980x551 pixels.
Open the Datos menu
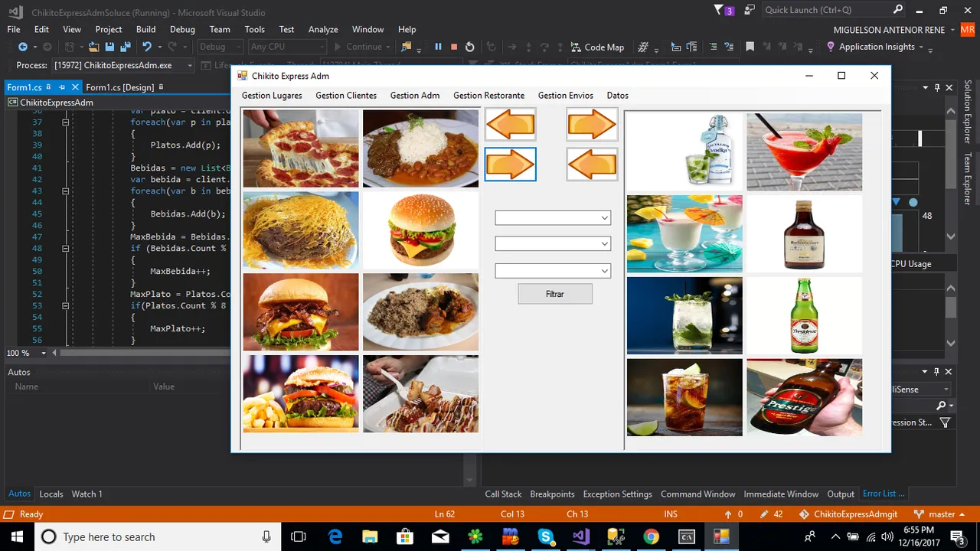coord(617,96)
